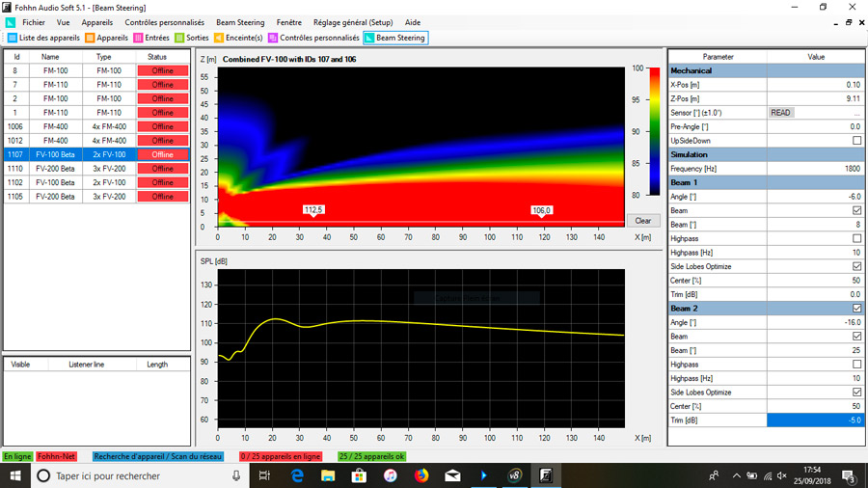
Task: Open Microsoft Store from taskbar
Action: click(x=359, y=475)
